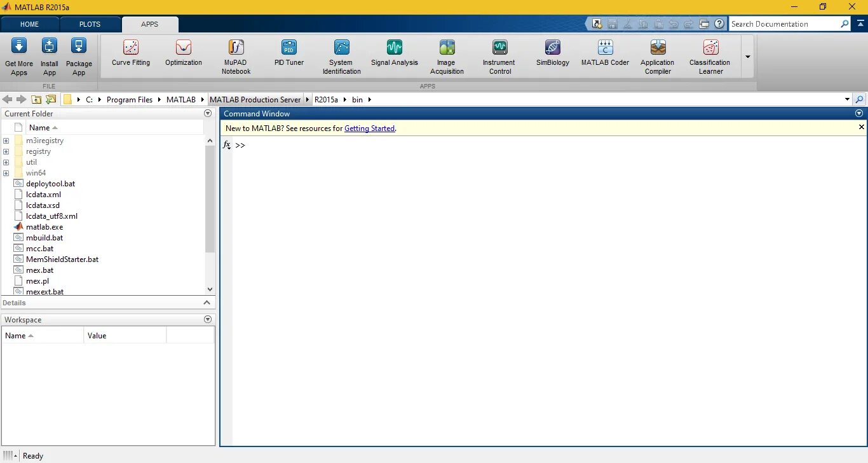Click the Paste icon in quick access toolbar
This screenshot has height=463, width=868.
pos(658,24)
